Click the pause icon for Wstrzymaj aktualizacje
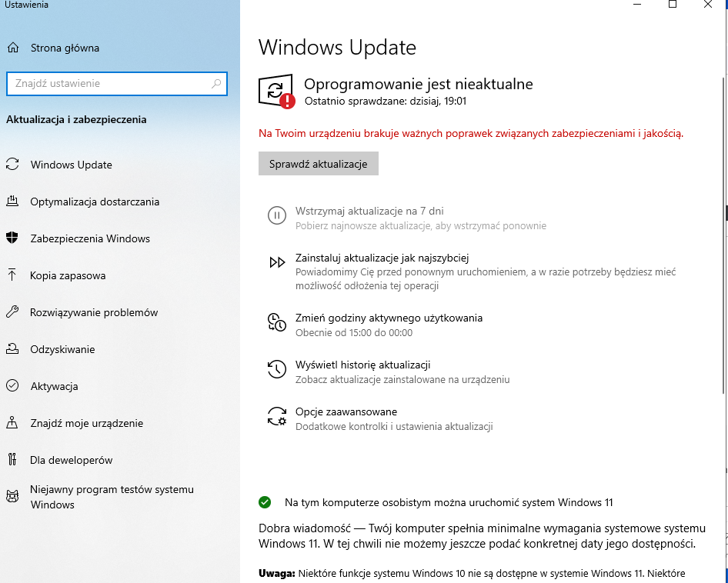The height and width of the screenshot is (583, 728). pyautogui.click(x=277, y=215)
